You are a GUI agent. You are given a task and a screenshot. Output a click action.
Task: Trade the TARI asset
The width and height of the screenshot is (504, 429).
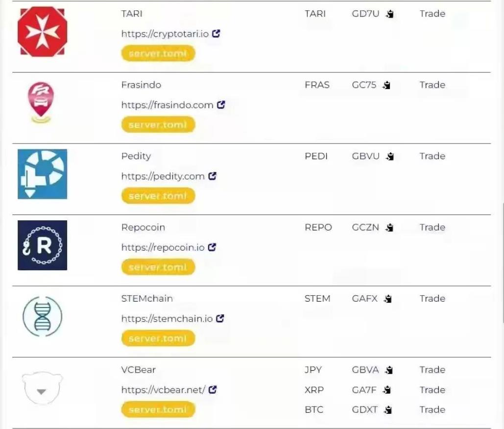432,14
